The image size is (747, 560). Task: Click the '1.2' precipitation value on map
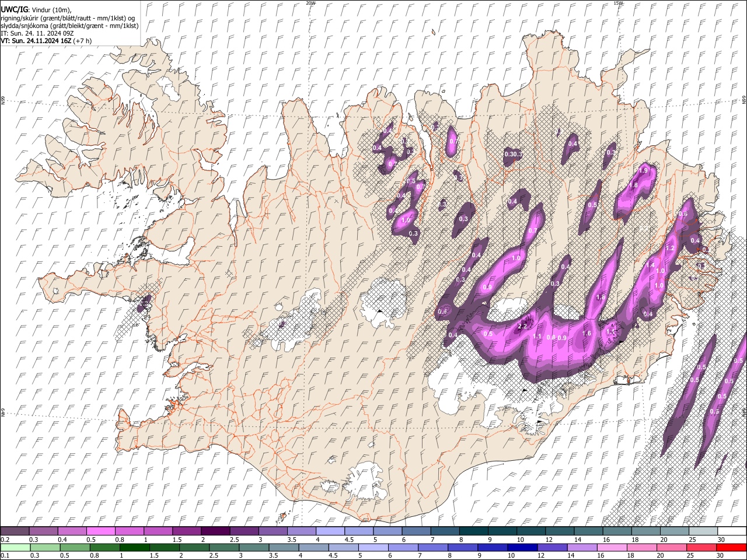pyautogui.click(x=670, y=248)
